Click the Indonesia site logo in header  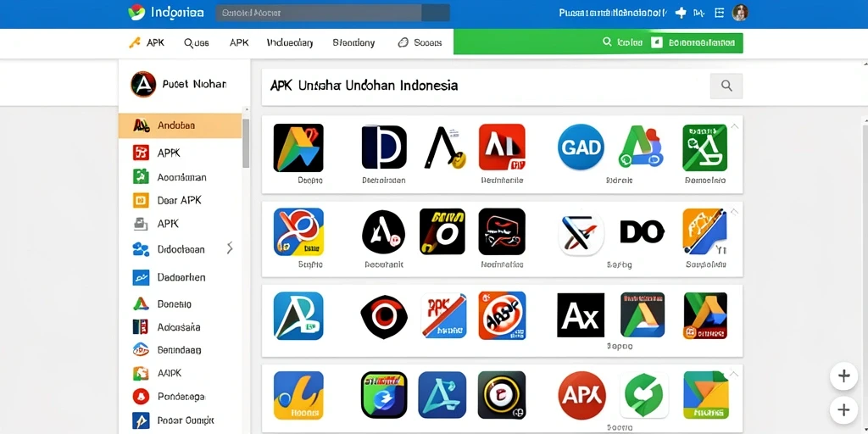(x=165, y=13)
